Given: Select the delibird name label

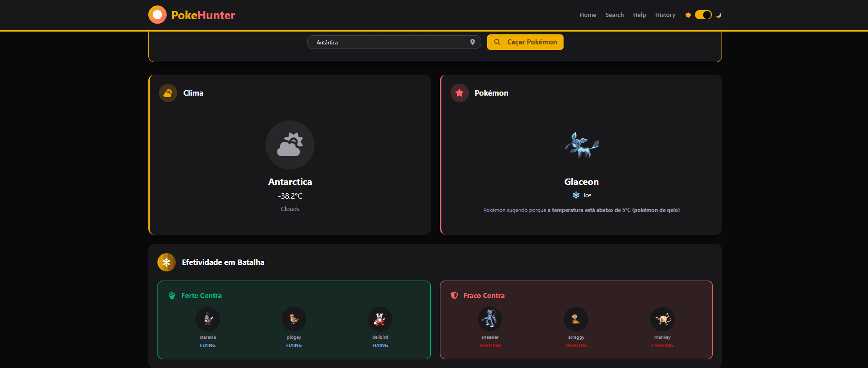Looking at the screenshot, I should [x=380, y=337].
